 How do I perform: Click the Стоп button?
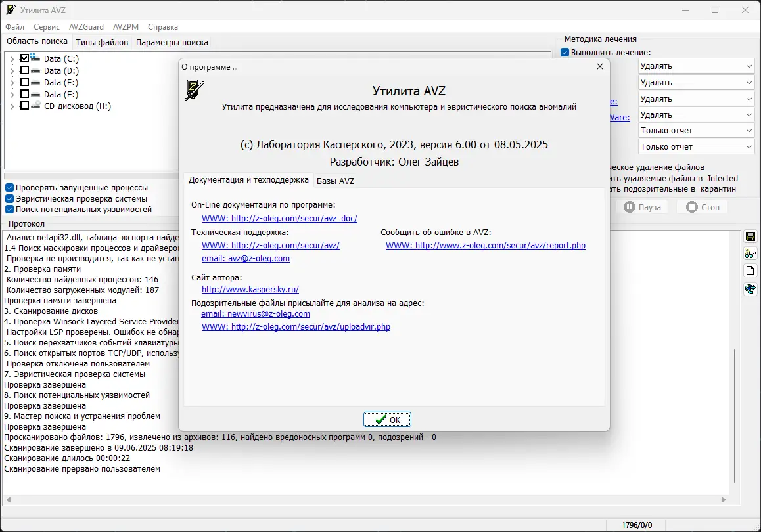point(703,207)
